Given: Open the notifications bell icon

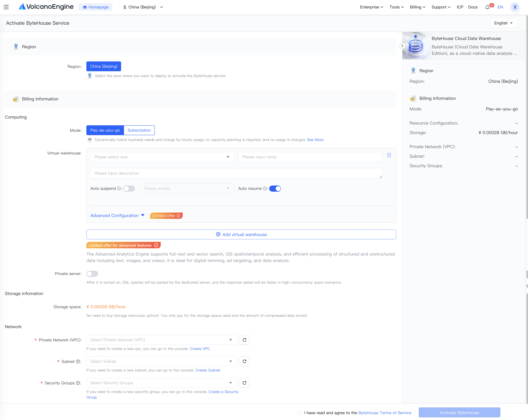Looking at the screenshot, I should [x=487, y=7].
